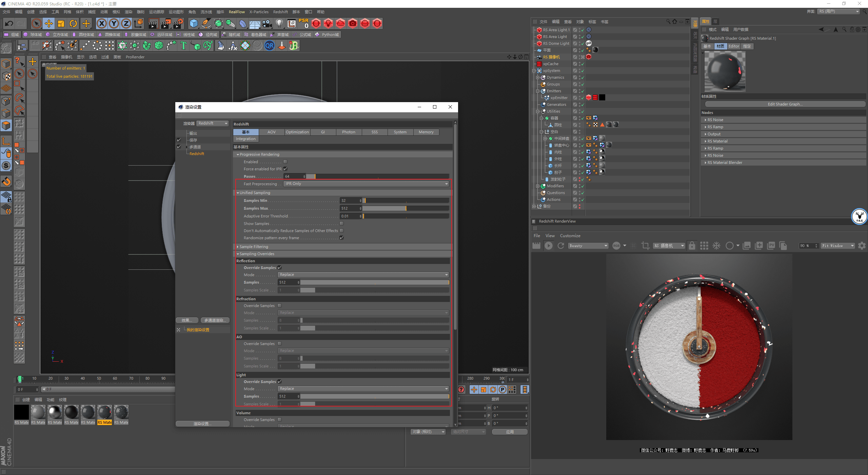Click the RenderView crop region icon
Viewport: 868px width, 475px height.
pos(645,246)
